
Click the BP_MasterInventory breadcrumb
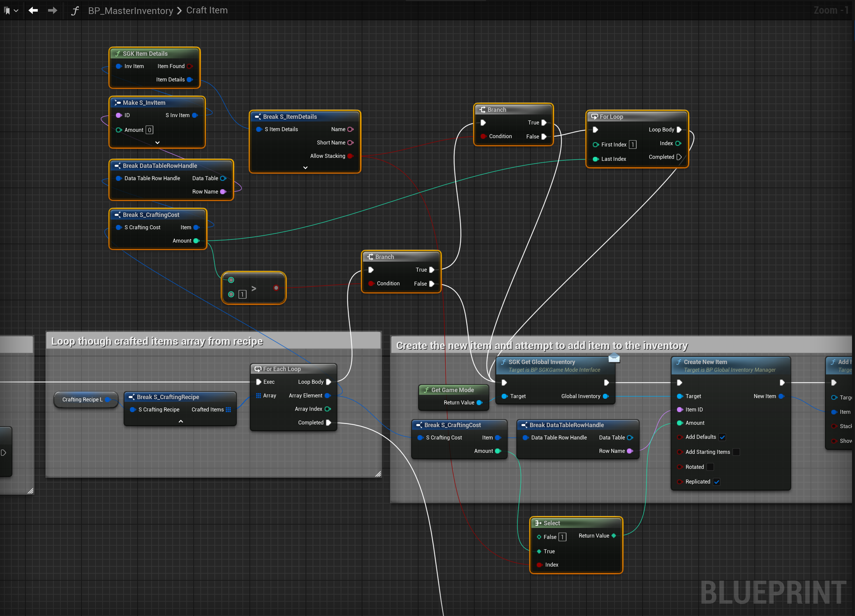pyautogui.click(x=131, y=11)
